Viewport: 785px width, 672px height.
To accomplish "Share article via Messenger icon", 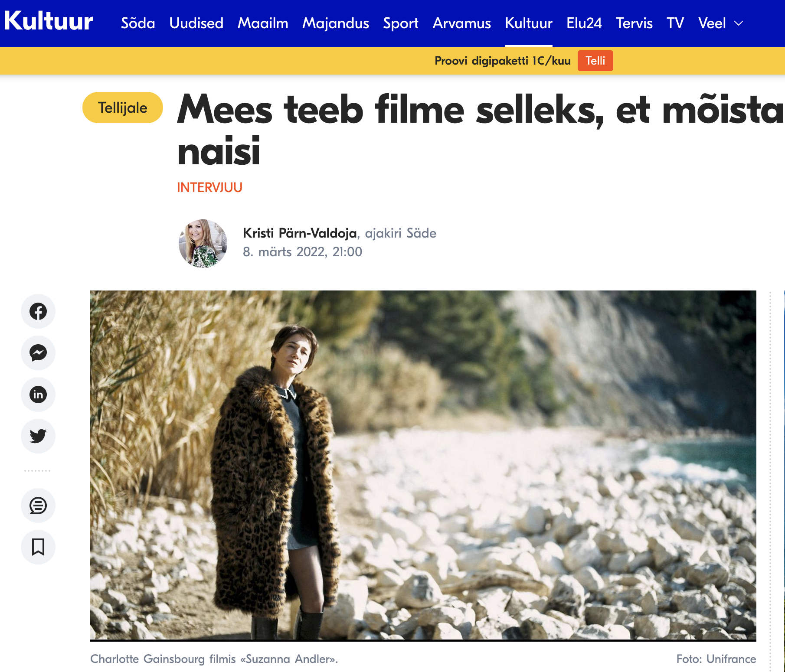I will 38,353.
